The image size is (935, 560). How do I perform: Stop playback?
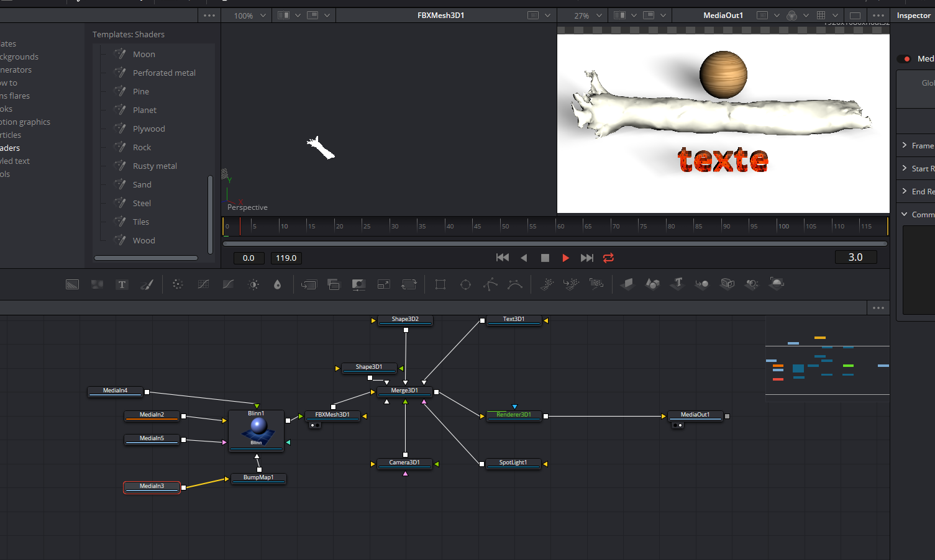tap(545, 258)
